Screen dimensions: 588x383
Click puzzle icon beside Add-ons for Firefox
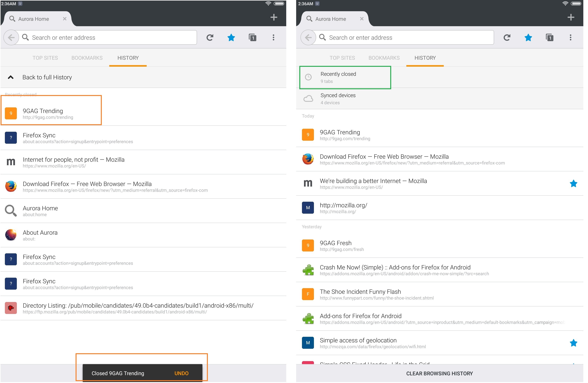(308, 319)
